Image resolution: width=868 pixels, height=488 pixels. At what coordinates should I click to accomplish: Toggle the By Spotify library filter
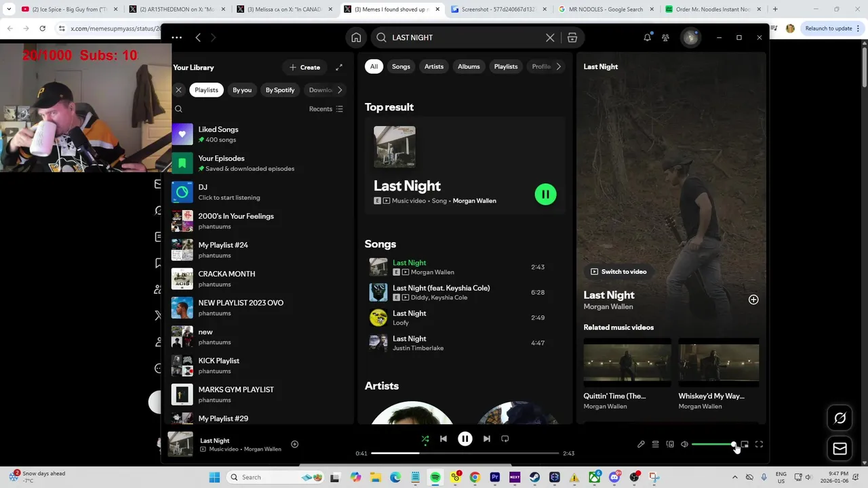coord(280,89)
